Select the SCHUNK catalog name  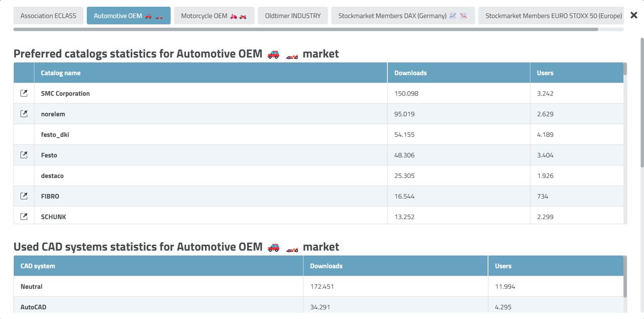pos(53,217)
